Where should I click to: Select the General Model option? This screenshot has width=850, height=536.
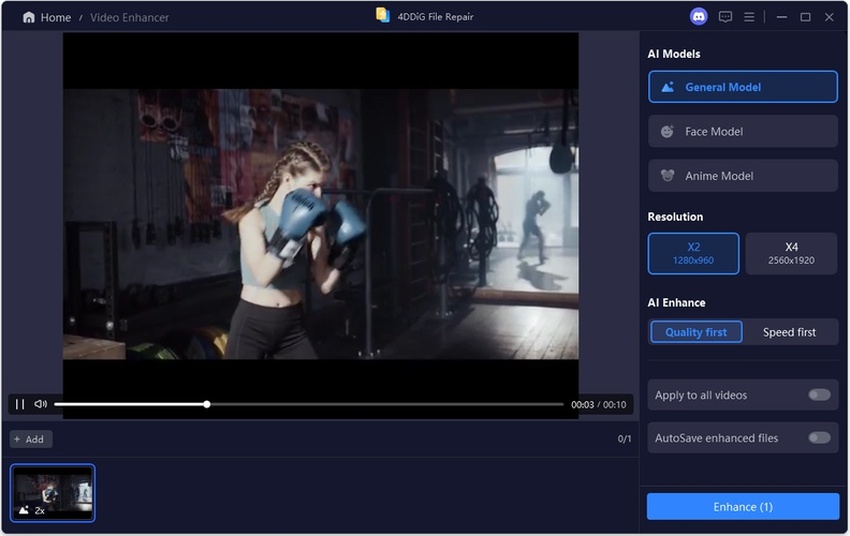tap(743, 87)
